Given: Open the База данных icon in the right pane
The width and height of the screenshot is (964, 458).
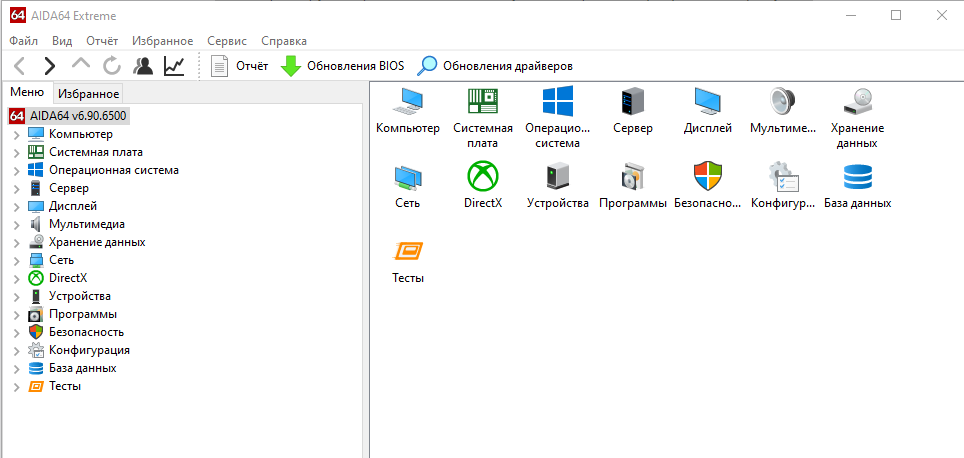Looking at the screenshot, I should pyautogui.click(x=858, y=176).
